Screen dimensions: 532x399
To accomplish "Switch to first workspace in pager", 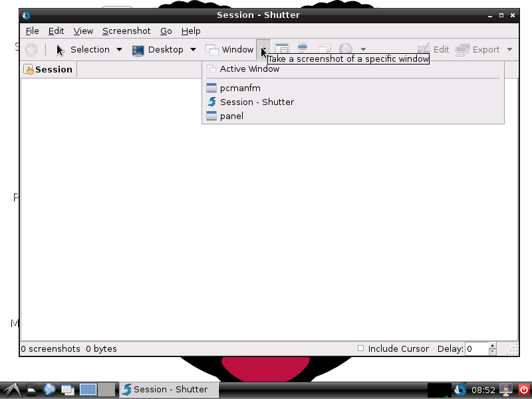I will click(88, 390).
